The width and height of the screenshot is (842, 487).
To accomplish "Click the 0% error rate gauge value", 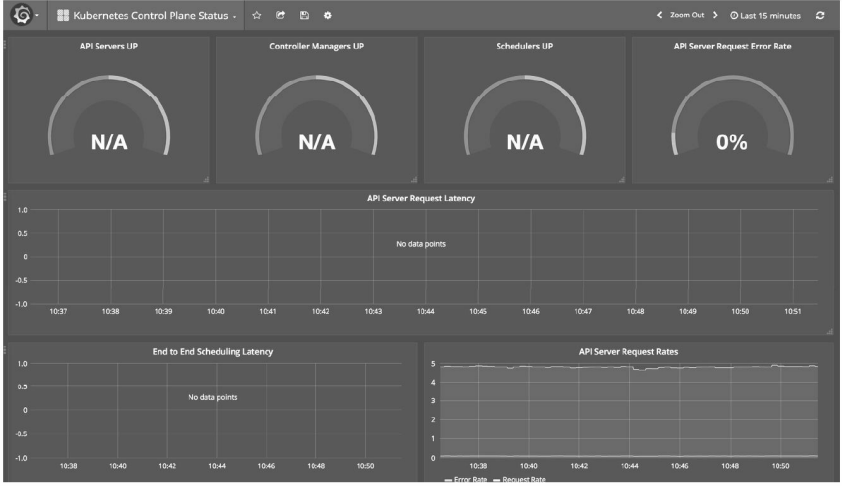I will pyautogui.click(x=732, y=142).
